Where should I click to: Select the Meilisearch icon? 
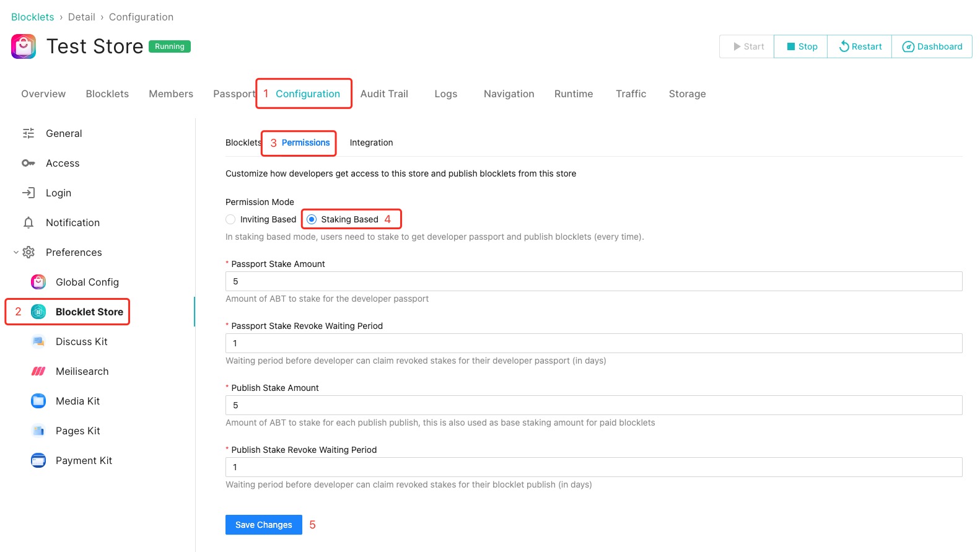38,371
